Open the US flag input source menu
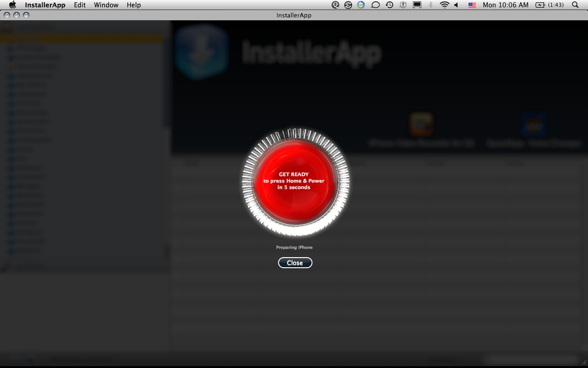Viewport: 588px width, 368px height. pos(472,5)
